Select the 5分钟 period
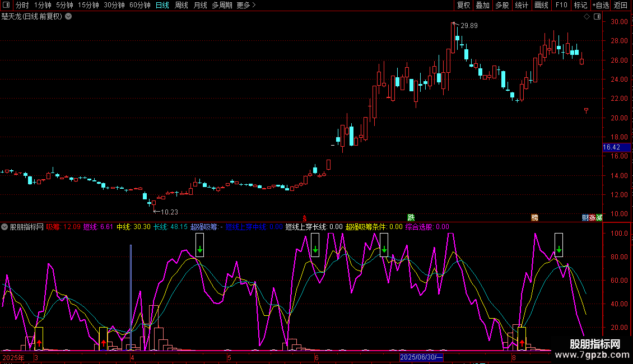Viewport: 633px width, 364px height. [64, 5]
